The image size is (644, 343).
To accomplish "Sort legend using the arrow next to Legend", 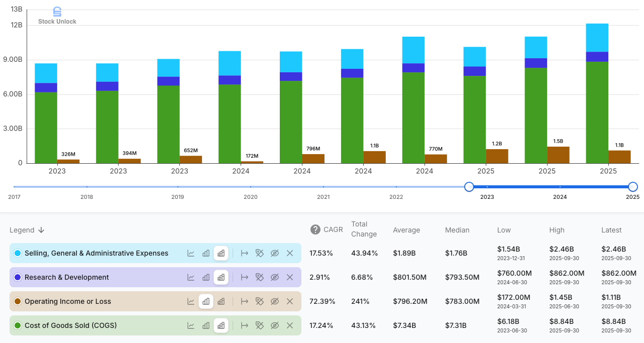I will point(41,230).
